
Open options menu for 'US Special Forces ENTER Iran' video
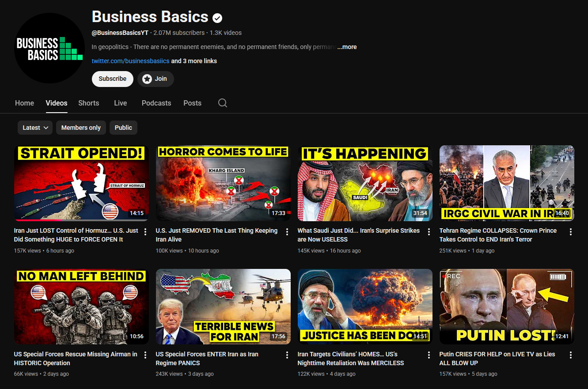(x=287, y=355)
